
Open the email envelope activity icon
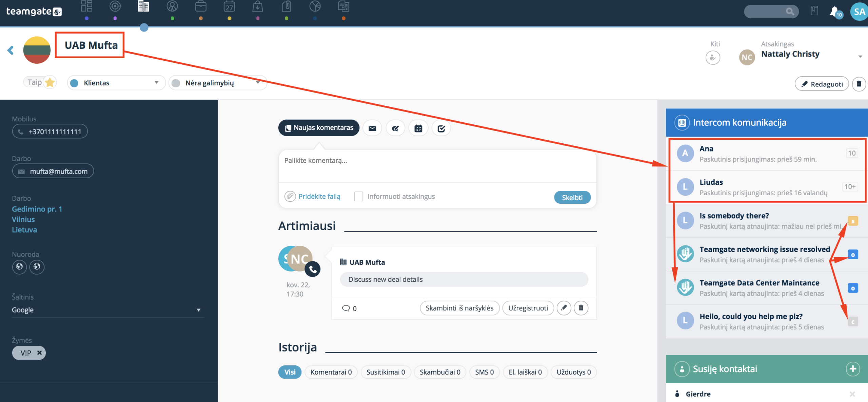point(372,128)
